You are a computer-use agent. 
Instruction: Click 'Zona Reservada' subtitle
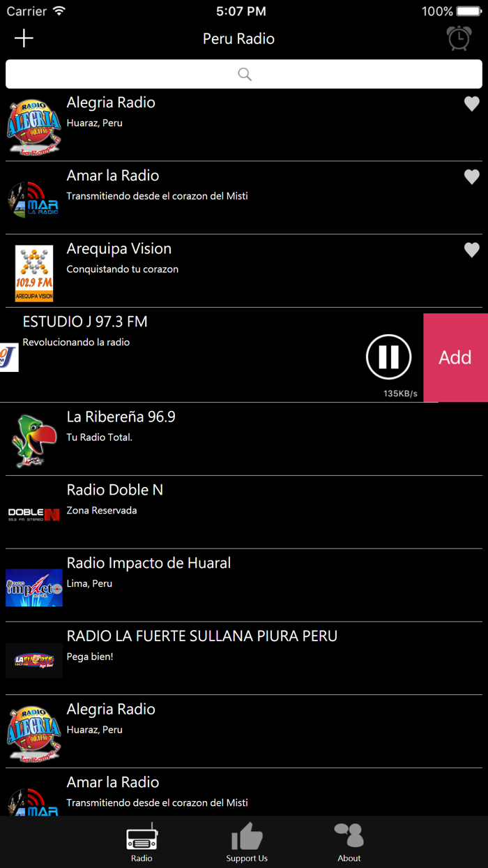click(101, 510)
